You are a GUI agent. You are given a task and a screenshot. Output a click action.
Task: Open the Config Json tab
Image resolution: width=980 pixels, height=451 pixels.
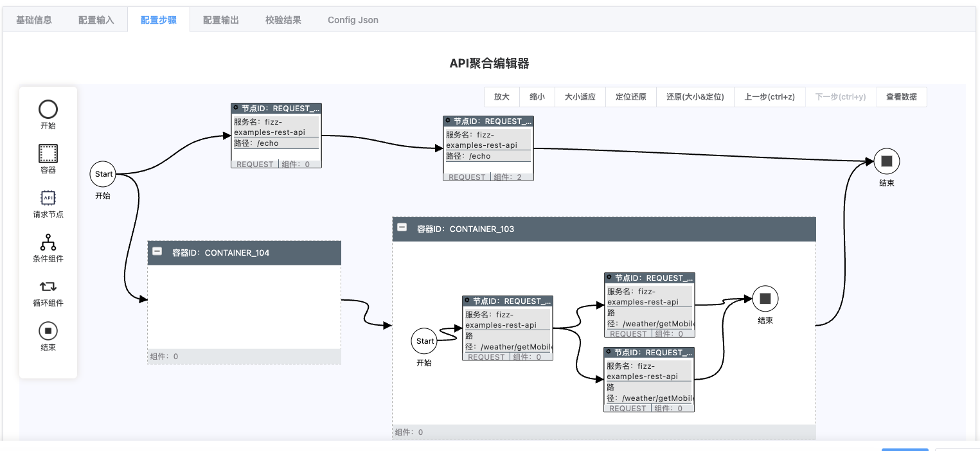point(353,20)
